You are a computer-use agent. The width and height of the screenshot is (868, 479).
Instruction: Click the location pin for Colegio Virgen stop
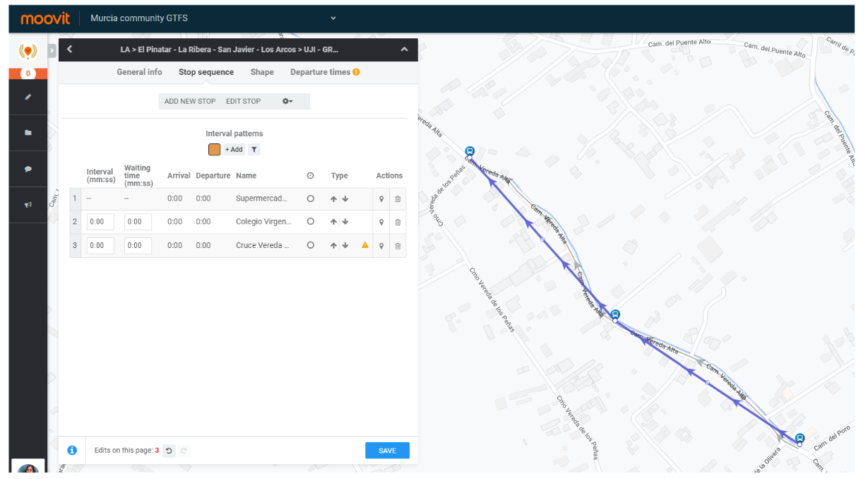[x=381, y=221]
